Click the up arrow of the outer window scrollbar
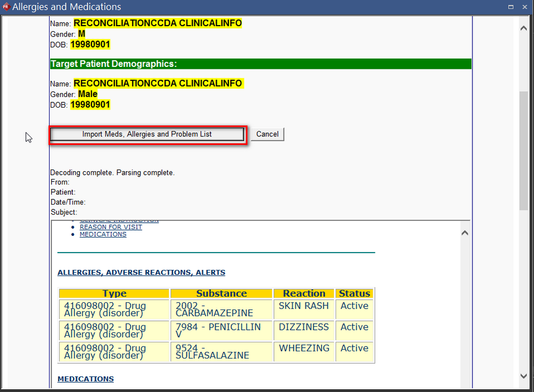This screenshot has width=534, height=392. (523, 28)
